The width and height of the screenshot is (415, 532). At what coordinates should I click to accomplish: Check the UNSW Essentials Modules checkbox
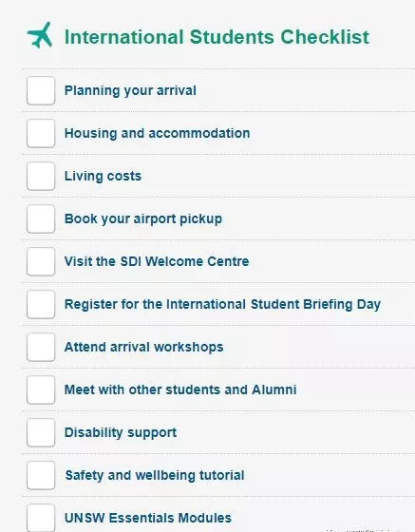[x=41, y=518]
